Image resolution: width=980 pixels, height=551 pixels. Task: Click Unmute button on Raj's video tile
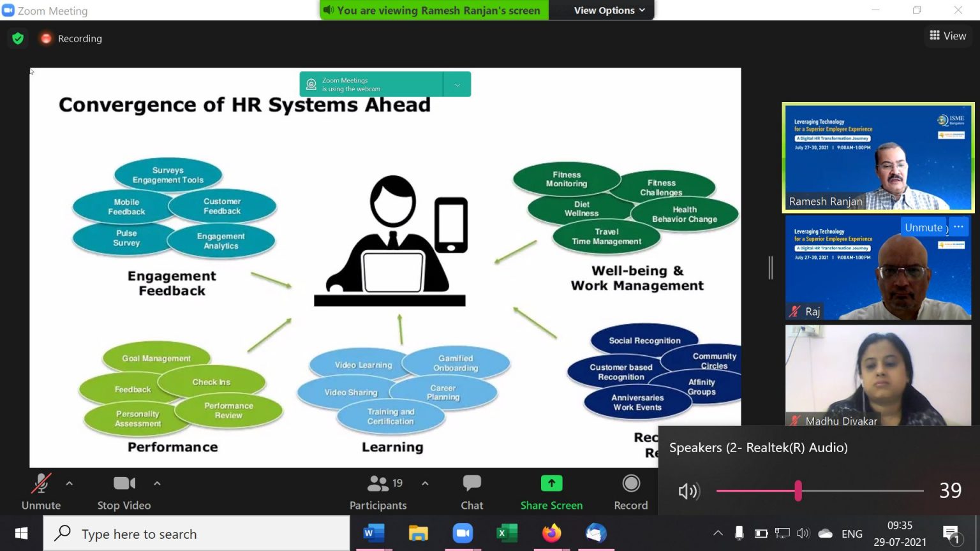click(x=923, y=228)
